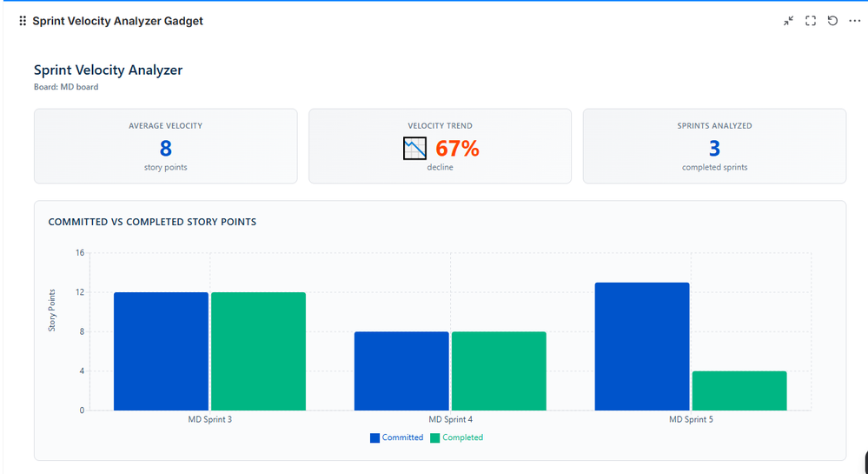This screenshot has width=868, height=474.
Task: Click the Story Points axis title
Action: pos(52,310)
